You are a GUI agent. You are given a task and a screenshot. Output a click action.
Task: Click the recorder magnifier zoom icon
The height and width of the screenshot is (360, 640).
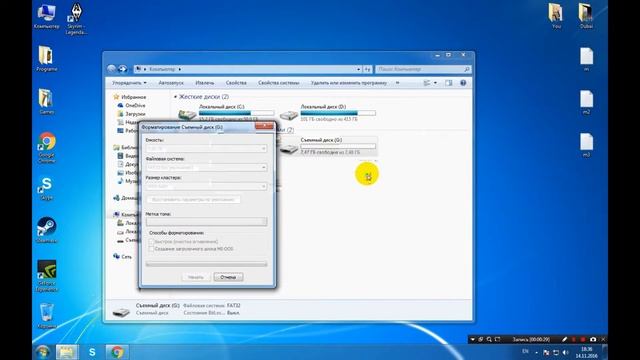pos(489,339)
